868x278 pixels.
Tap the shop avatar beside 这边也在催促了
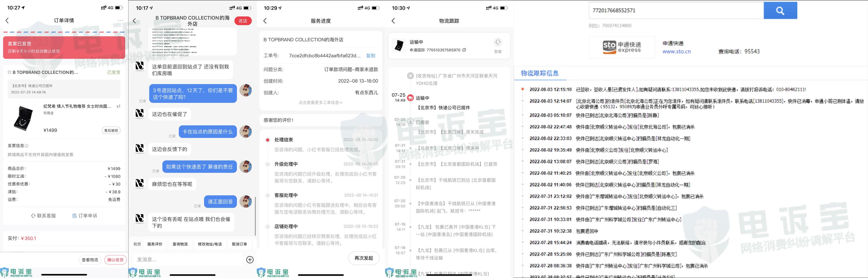coord(140,114)
